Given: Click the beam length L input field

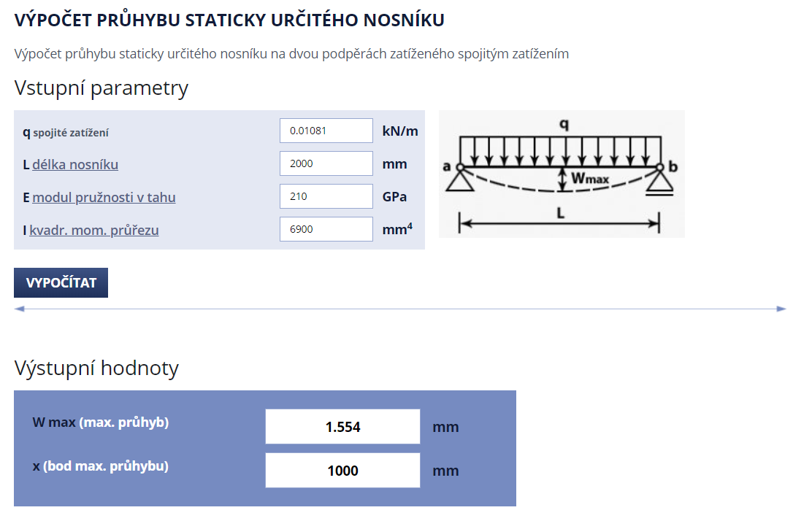Looking at the screenshot, I should pos(326,163).
